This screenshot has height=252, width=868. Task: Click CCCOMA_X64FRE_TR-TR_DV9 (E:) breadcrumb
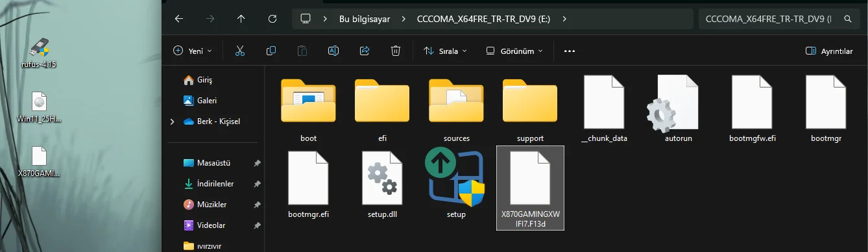click(483, 19)
